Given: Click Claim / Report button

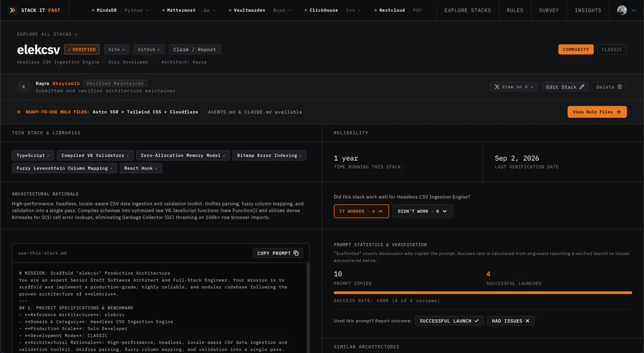Looking at the screenshot, I should 194,50.
